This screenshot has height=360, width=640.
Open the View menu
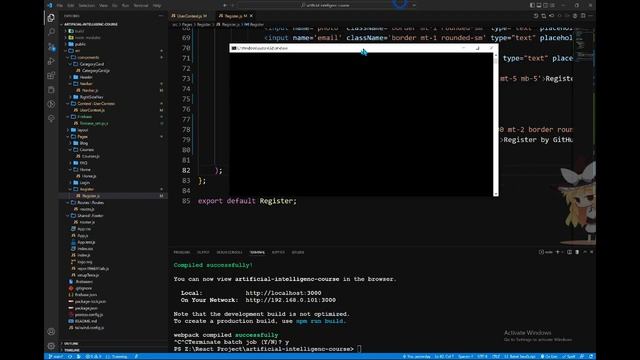tap(103, 6)
